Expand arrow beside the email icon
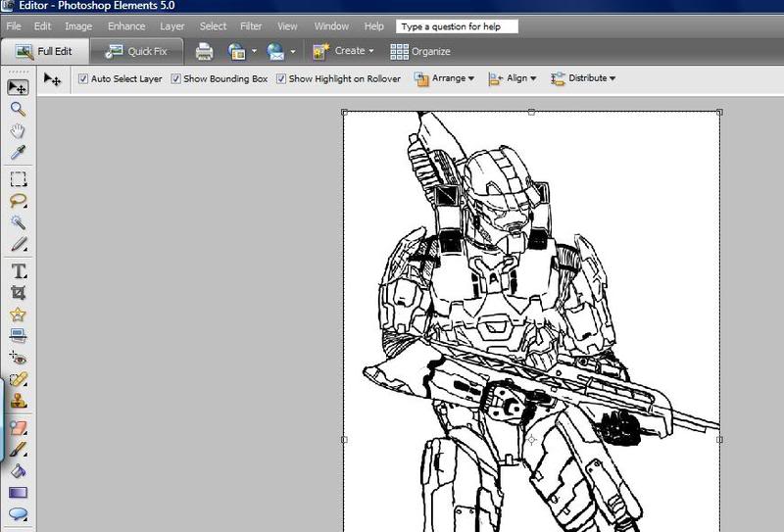Viewport: 784px width, 532px height. (293, 51)
